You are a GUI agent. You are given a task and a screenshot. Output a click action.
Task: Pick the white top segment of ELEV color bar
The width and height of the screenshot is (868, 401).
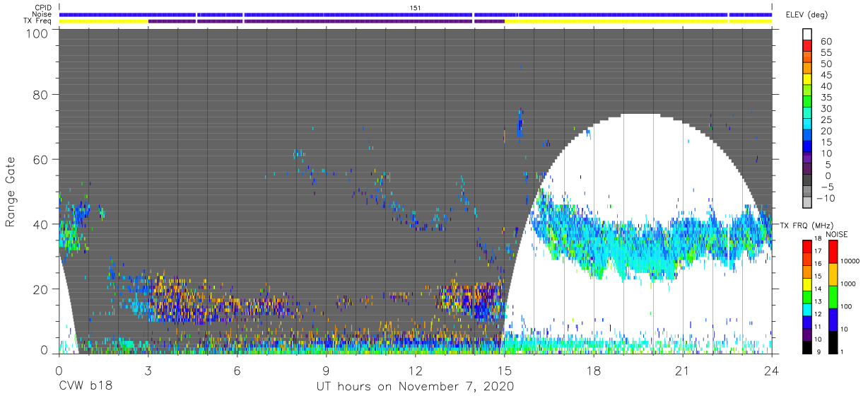tap(808, 35)
